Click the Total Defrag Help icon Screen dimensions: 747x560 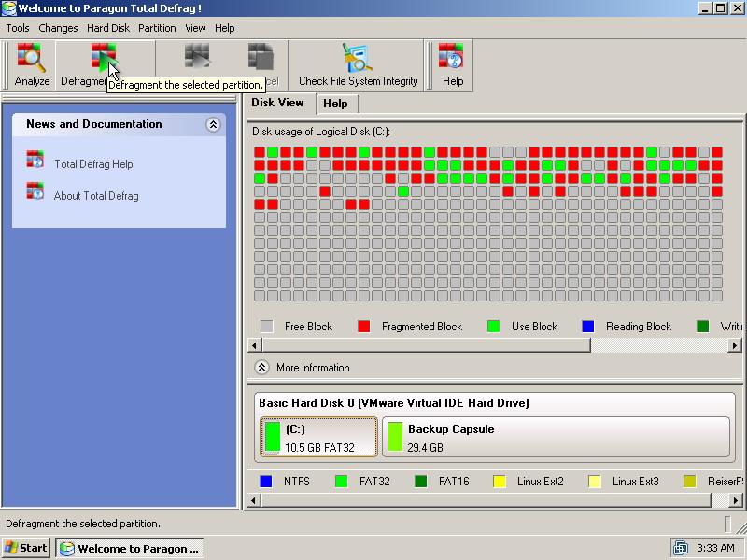point(35,160)
